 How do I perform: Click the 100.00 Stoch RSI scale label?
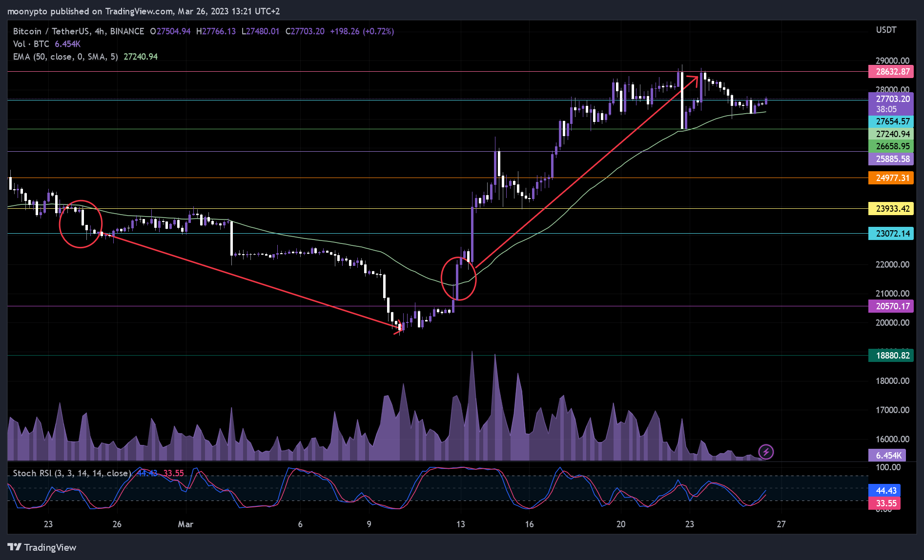[x=888, y=467]
